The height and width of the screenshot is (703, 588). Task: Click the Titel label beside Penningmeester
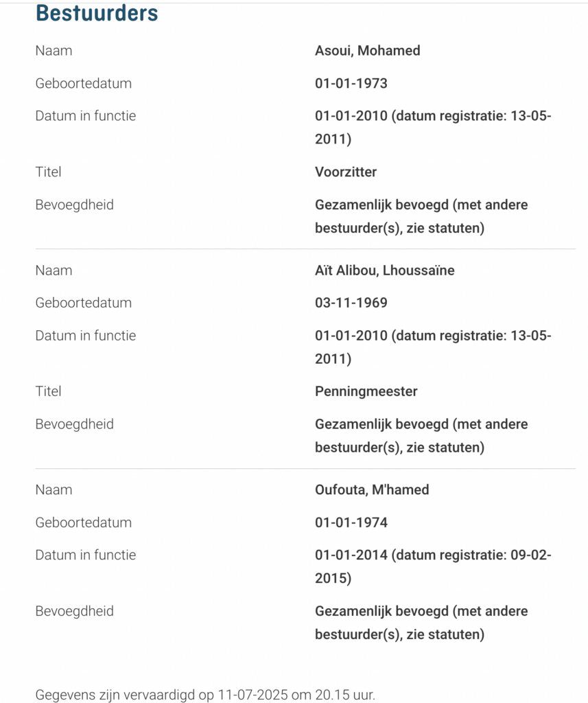point(49,391)
